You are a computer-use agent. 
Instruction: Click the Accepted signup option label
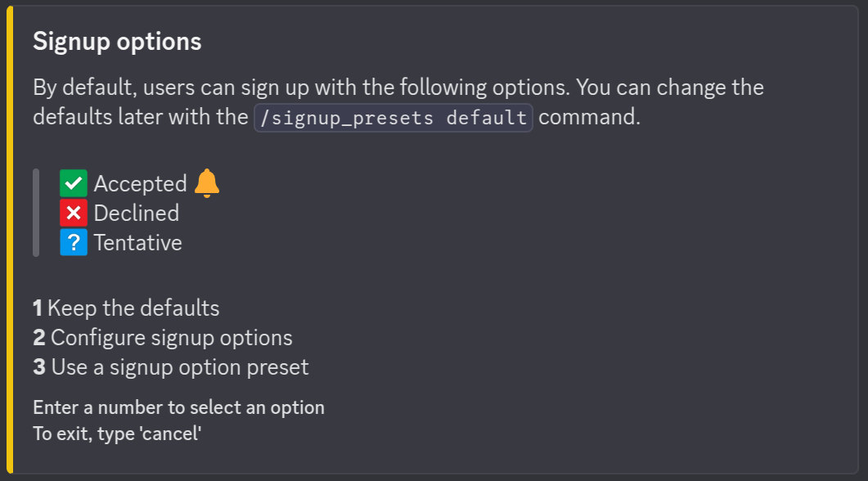[140, 184]
